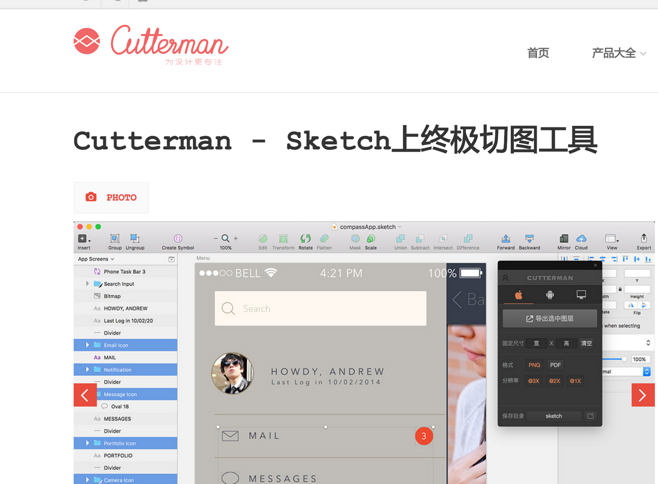Click the Cloud toolbar icon
Screen dimensions: 658x484
point(581,238)
